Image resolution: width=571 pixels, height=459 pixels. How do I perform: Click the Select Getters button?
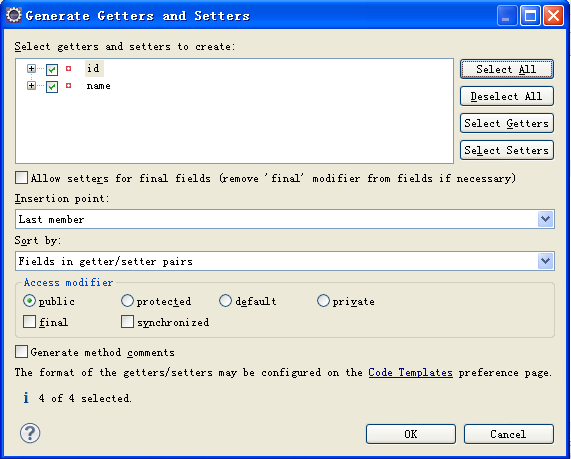[x=507, y=123]
